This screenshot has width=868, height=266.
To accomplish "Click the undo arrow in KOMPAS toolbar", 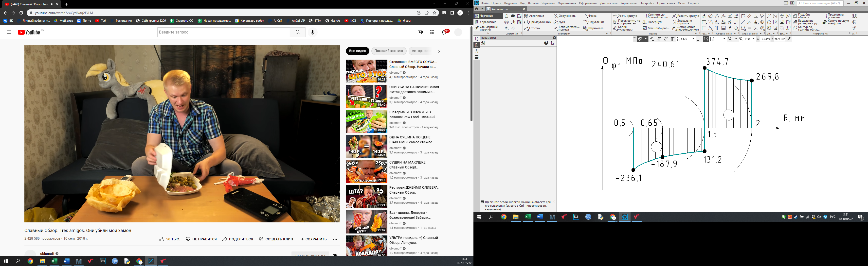I will [506, 28].
